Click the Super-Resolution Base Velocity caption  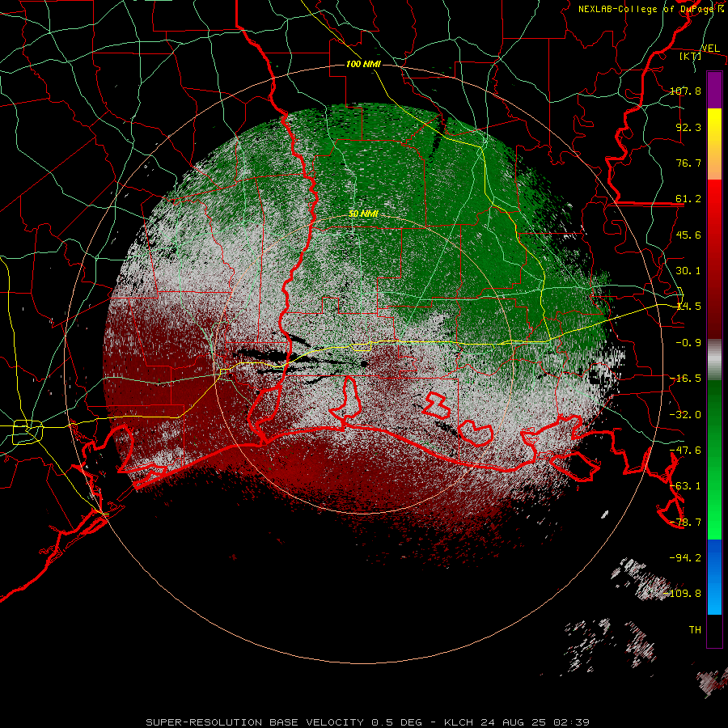point(368,722)
